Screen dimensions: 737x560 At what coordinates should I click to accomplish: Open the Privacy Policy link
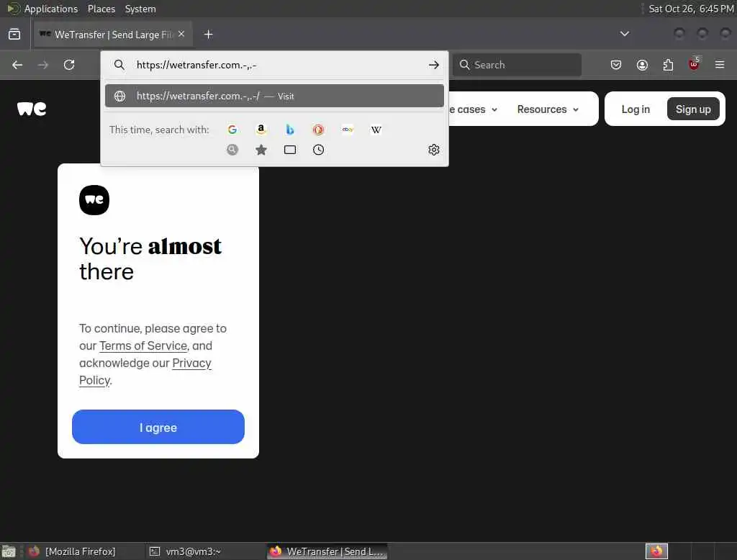[x=191, y=363]
